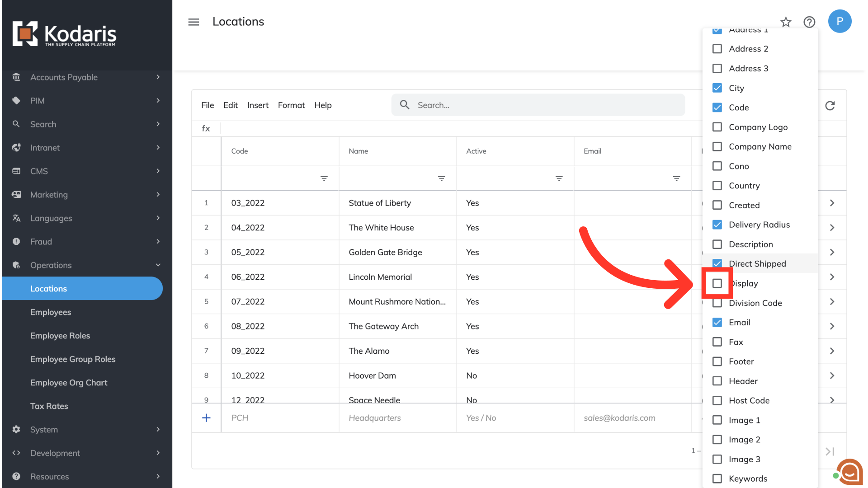Viewport: 868px width, 488px height.
Task: Click the refresh icon
Action: coord(830,106)
